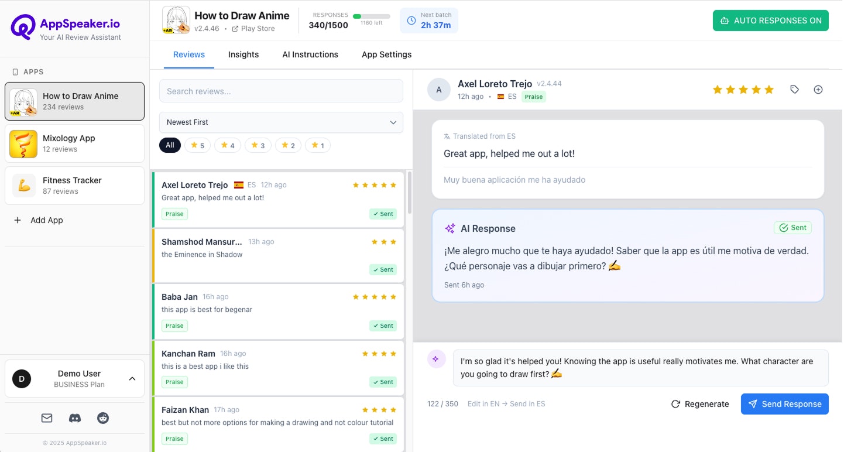
Task: Click the Search reviews input field
Action: [x=281, y=91]
